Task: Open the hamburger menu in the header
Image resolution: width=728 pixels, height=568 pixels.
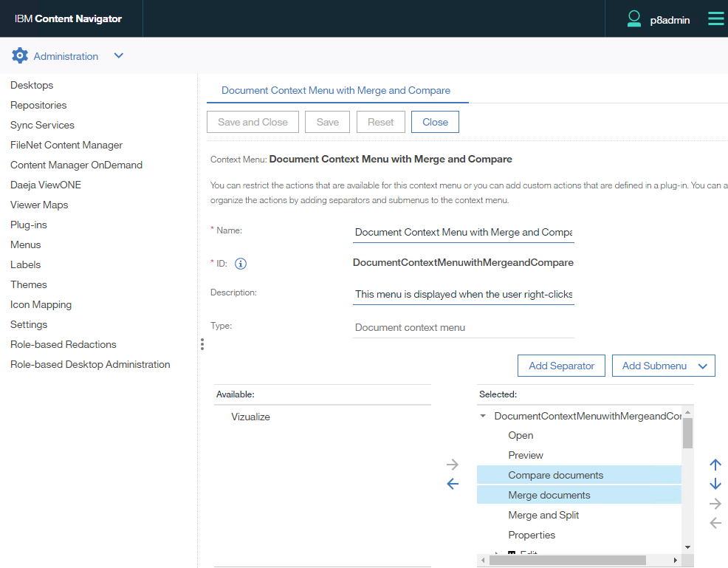Action: 715,19
